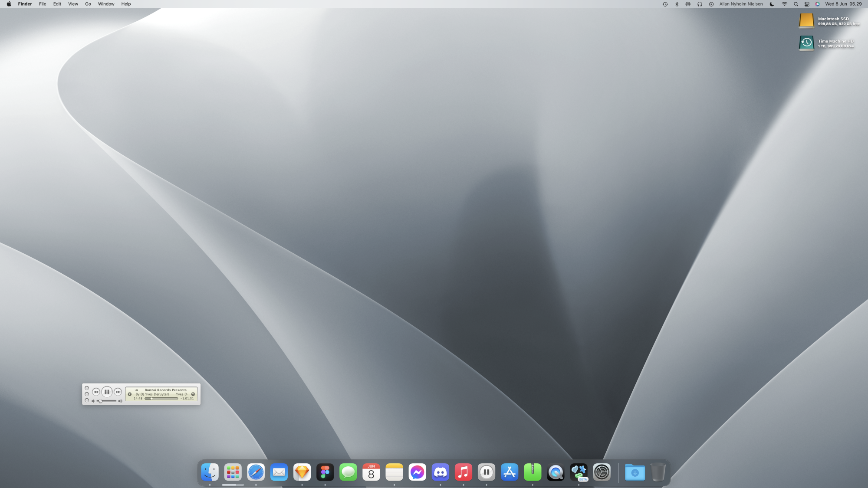Expand the Bluetooth menu bar item
The image size is (868, 488).
click(677, 4)
